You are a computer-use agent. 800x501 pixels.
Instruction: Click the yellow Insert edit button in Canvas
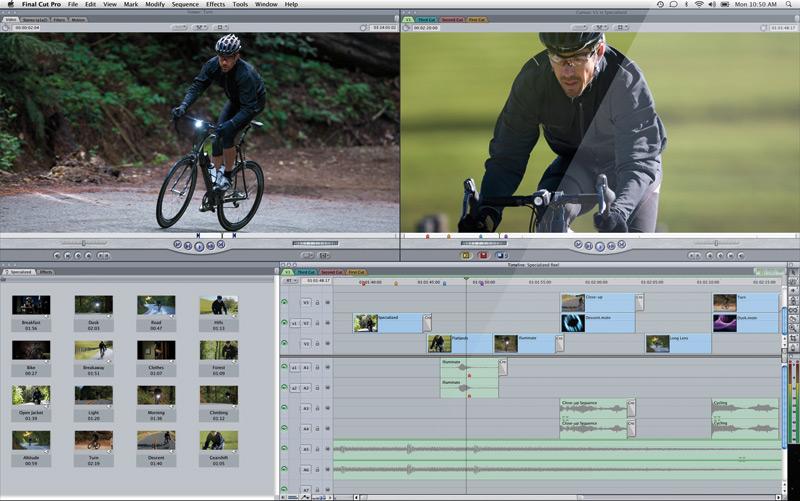point(466,255)
